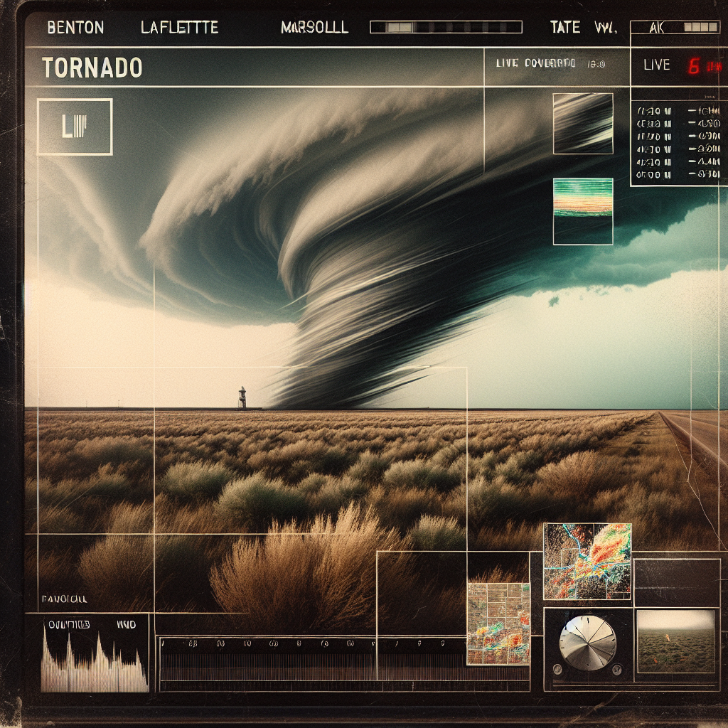Open the green horizon band thumbnail
728x728 pixels.
583,211
